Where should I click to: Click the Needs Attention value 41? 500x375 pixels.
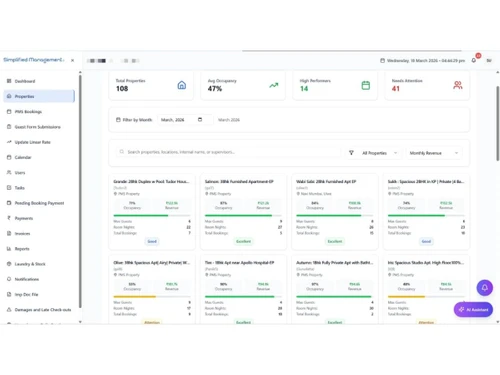(x=396, y=89)
